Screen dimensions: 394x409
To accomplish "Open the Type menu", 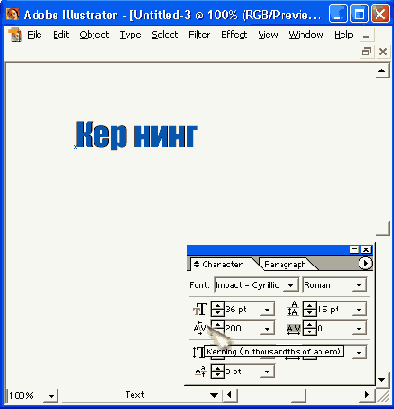I will [x=130, y=35].
